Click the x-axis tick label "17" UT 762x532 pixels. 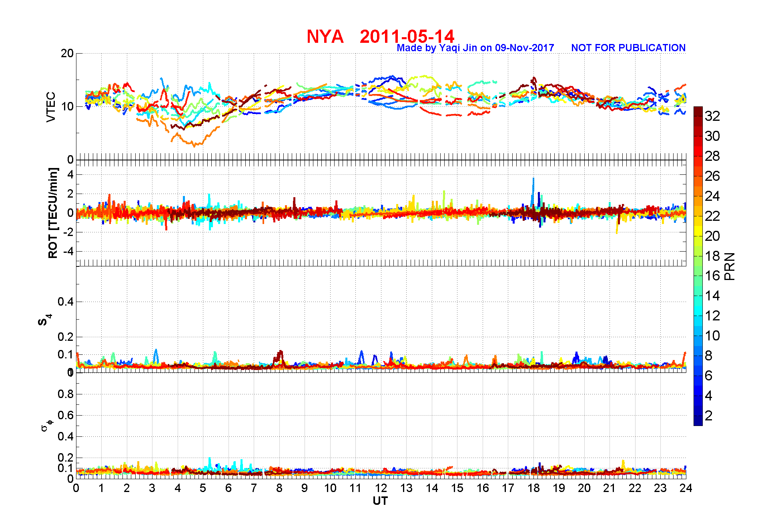coord(508,488)
